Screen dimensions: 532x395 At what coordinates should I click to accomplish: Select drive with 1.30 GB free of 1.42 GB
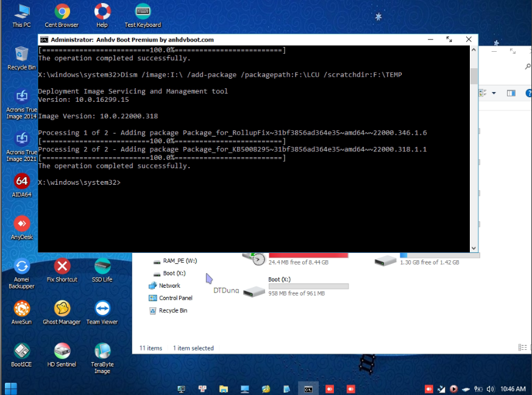click(427, 259)
